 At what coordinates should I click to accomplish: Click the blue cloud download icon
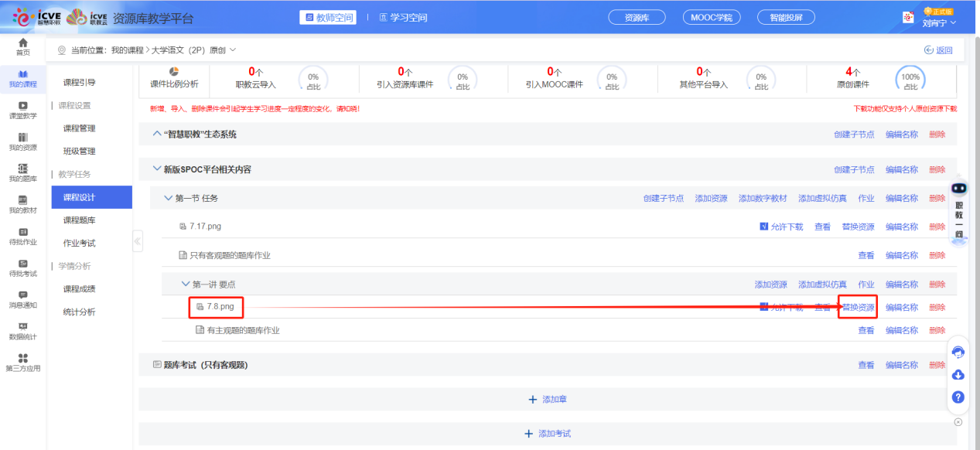tap(958, 375)
